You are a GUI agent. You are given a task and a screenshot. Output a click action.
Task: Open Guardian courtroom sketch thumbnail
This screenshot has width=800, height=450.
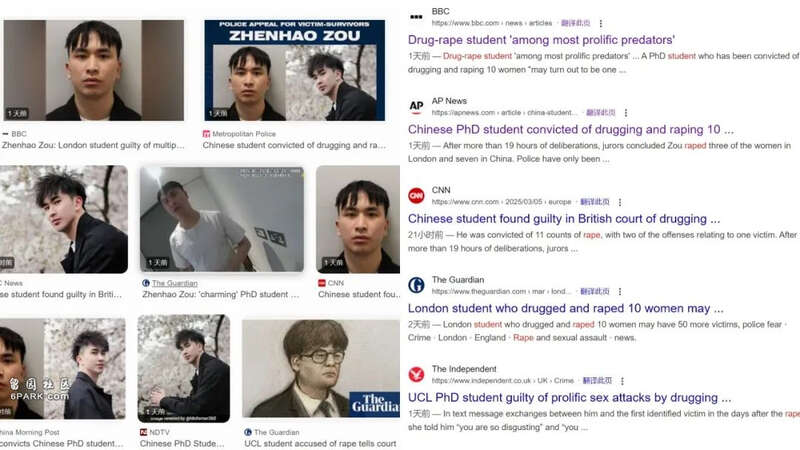pyautogui.click(x=321, y=368)
